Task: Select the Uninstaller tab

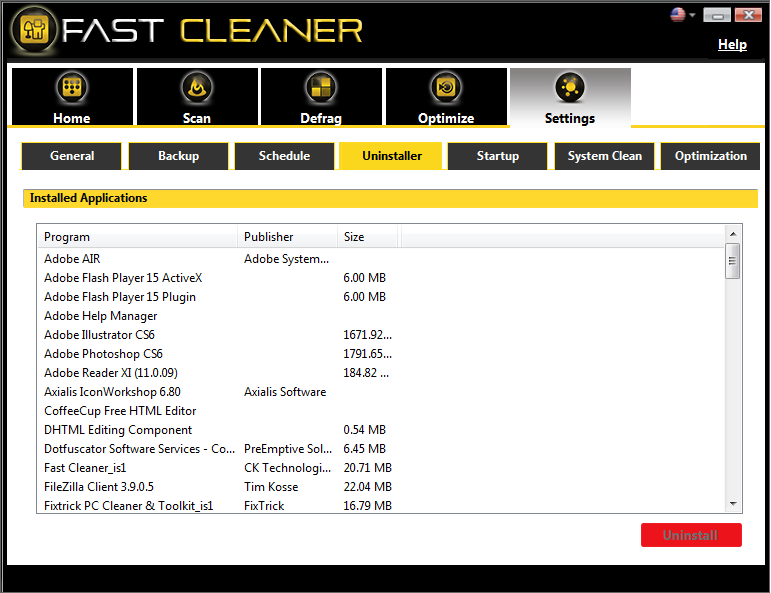Action: (x=391, y=156)
